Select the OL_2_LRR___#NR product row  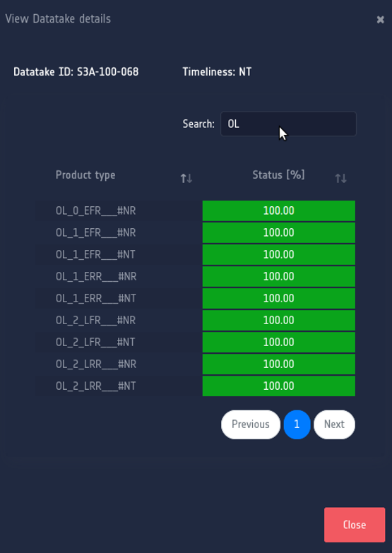(x=195, y=364)
